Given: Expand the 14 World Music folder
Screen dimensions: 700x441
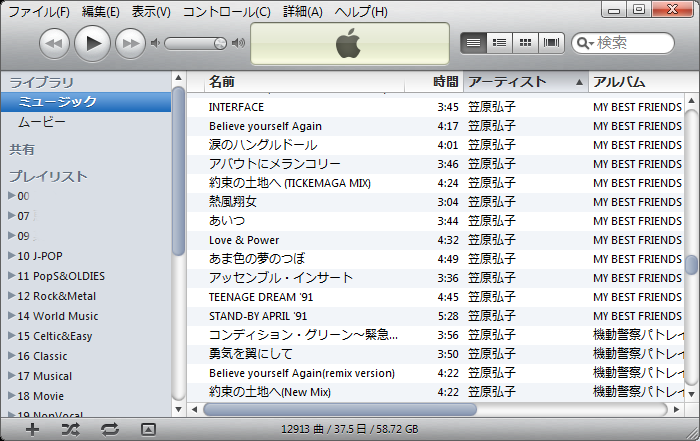Looking at the screenshot, I should coord(12,316).
